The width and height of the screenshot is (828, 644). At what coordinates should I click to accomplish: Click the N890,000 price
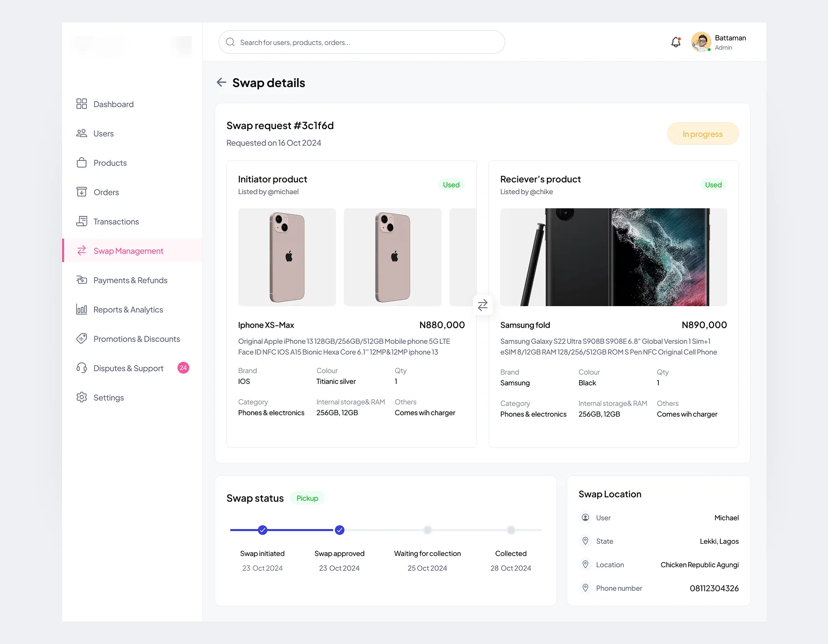[704, 325]
